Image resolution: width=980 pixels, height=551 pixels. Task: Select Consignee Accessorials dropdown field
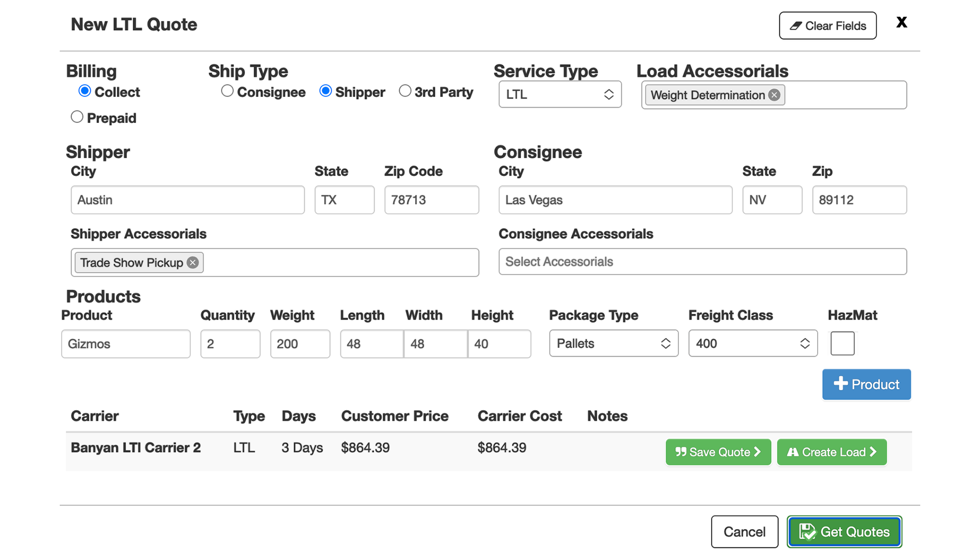tap(702, 261)
